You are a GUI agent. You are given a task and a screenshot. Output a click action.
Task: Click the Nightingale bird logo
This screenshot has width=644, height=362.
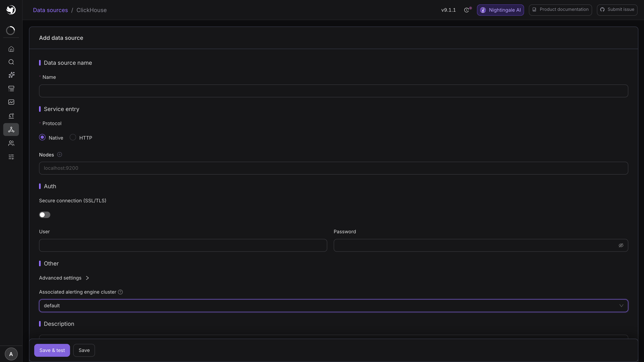pos(11,10)
